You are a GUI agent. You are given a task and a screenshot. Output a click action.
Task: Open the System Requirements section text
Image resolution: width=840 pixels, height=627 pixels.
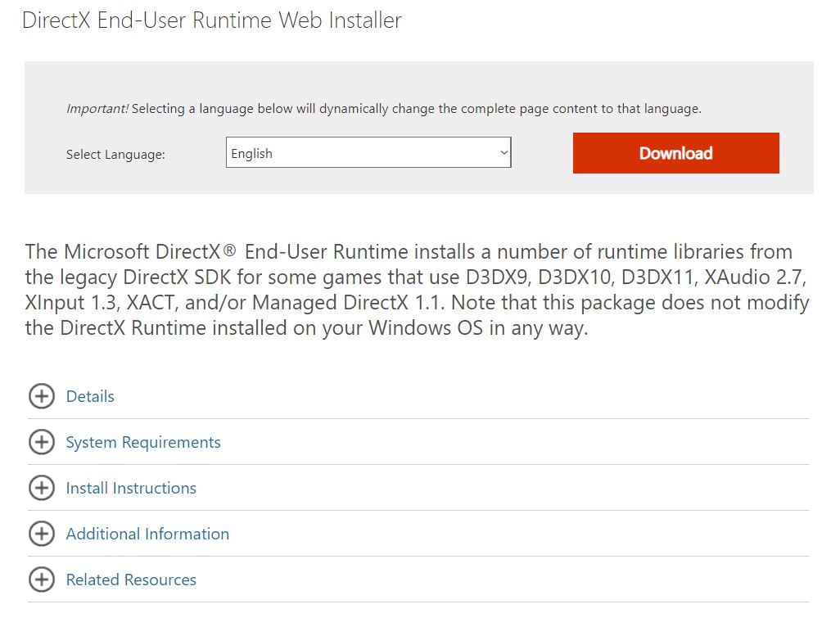point(143,442)
